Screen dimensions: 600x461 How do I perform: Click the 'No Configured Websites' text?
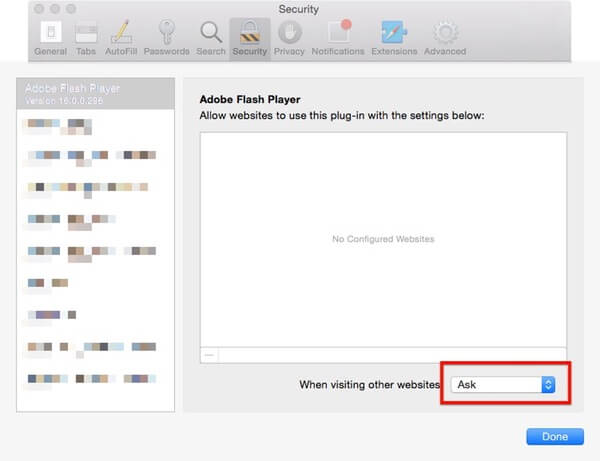tap(383, 239)
